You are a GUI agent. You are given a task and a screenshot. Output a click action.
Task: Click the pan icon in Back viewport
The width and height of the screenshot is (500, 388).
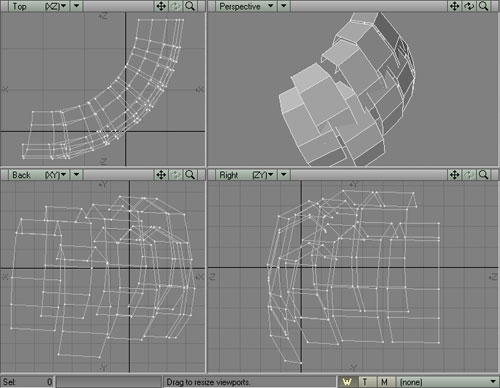pos(161,175)
